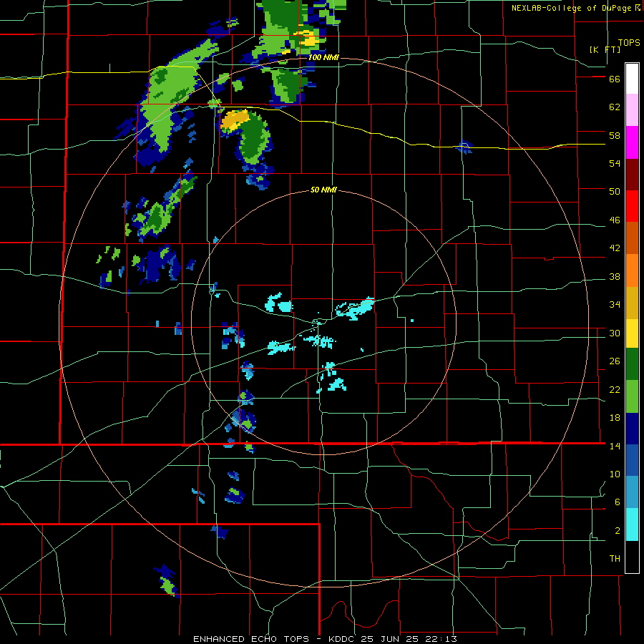
Task: Click the TOPS legend title
Action: tap(629, 43)
